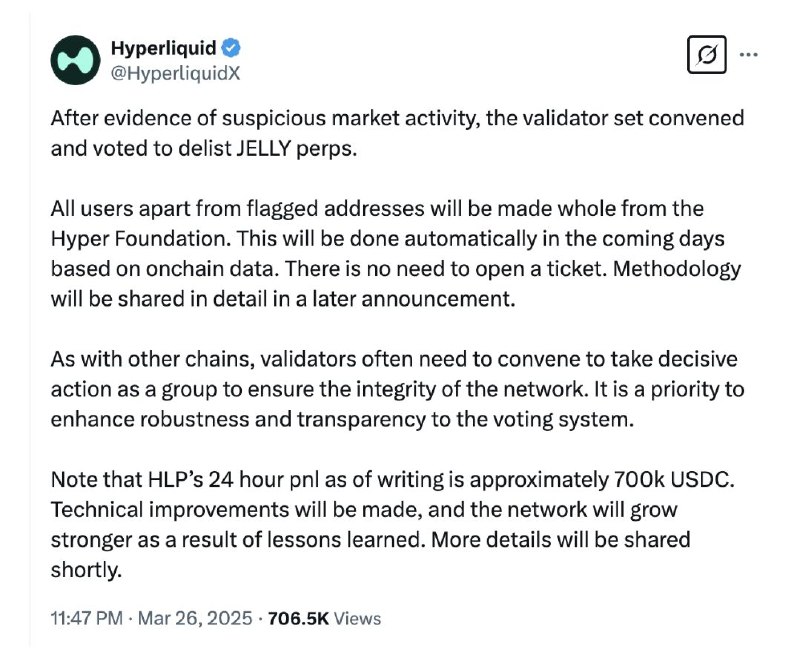Click the paragraph starting 'As with other chains'

coord(397,389)
